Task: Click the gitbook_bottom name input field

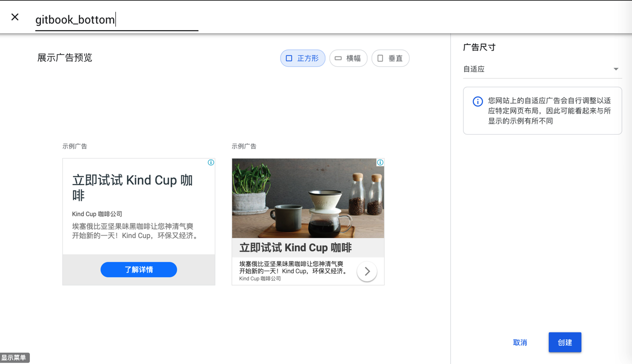Action: pyautogui.click(x=117, y=20)
